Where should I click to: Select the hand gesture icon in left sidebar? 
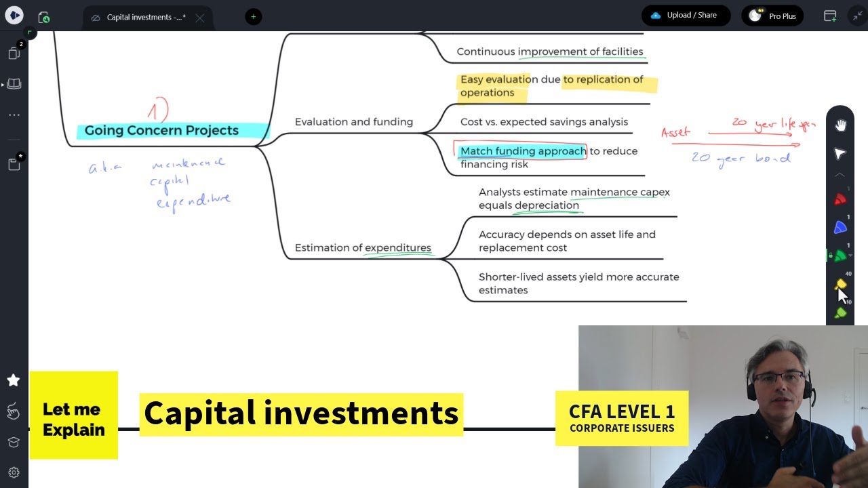pos(13,411)
